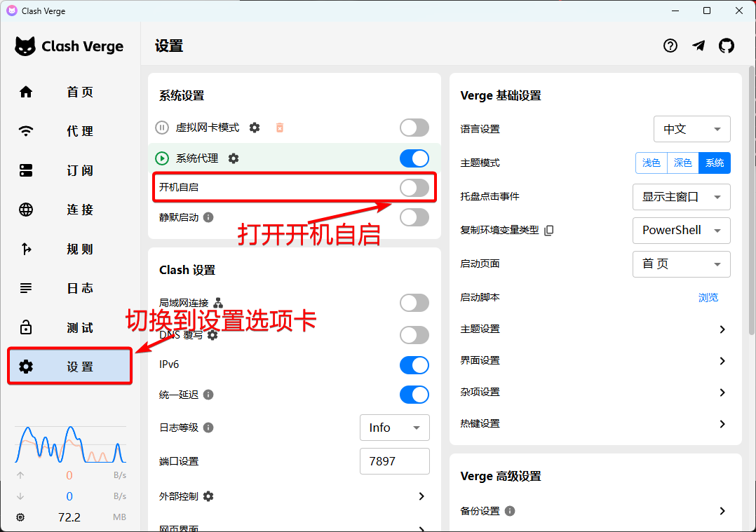The height and width of the screenshot is (532, 756).
Task: Turn off the 系统代理 toggle
Action: (x=414, y=158)
